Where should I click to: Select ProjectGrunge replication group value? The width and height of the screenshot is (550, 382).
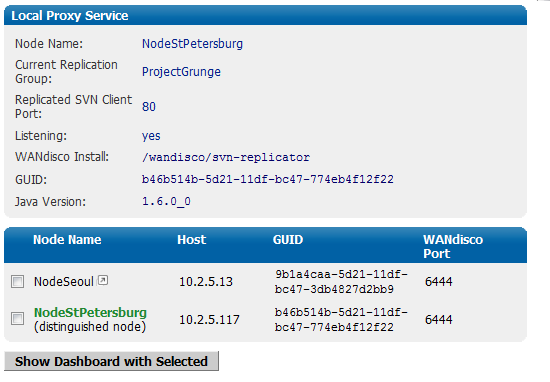point(181,72)
